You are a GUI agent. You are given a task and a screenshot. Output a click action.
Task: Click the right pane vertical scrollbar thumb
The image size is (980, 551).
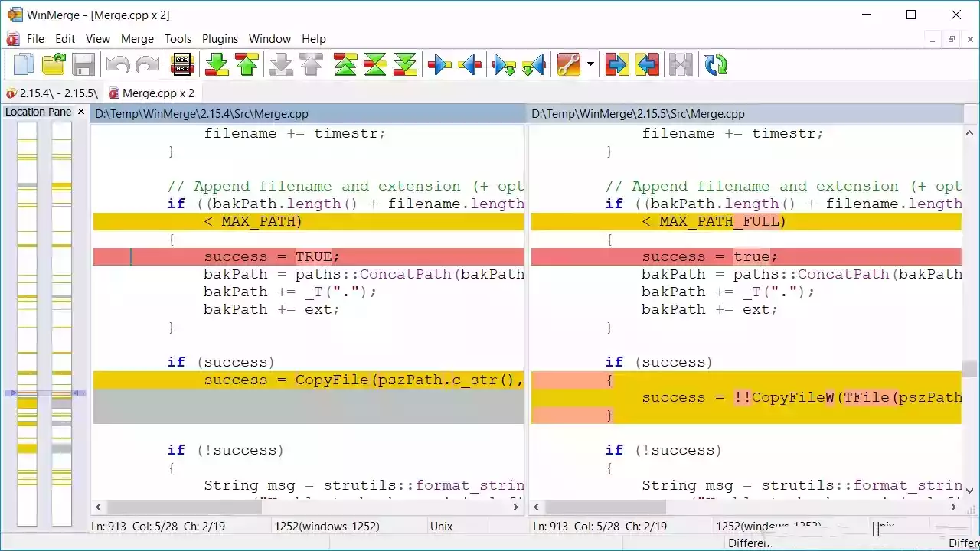[970, 369]
